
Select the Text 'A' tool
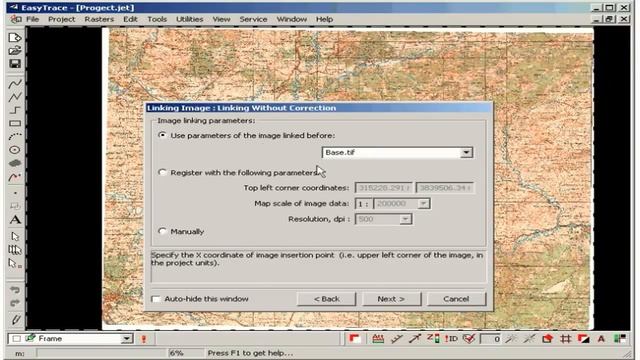[x=15, y=220]
